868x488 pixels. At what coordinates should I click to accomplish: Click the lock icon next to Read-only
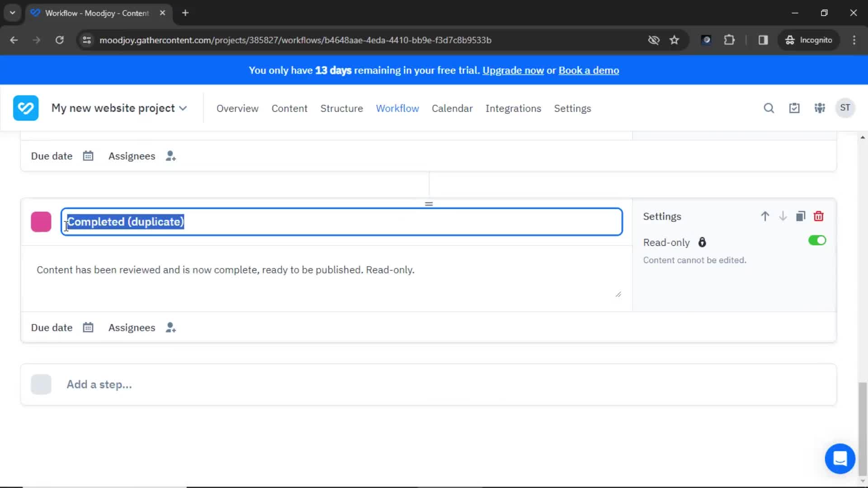click(702, 242)
